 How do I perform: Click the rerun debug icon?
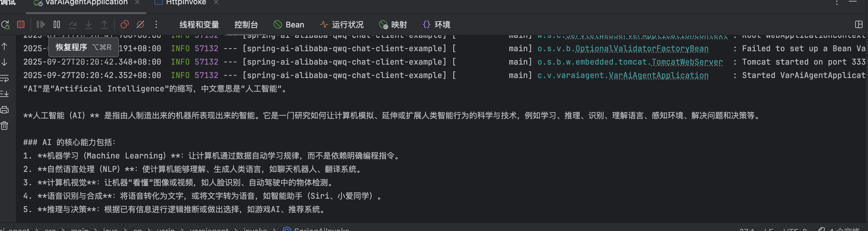[x=5, y=25]
